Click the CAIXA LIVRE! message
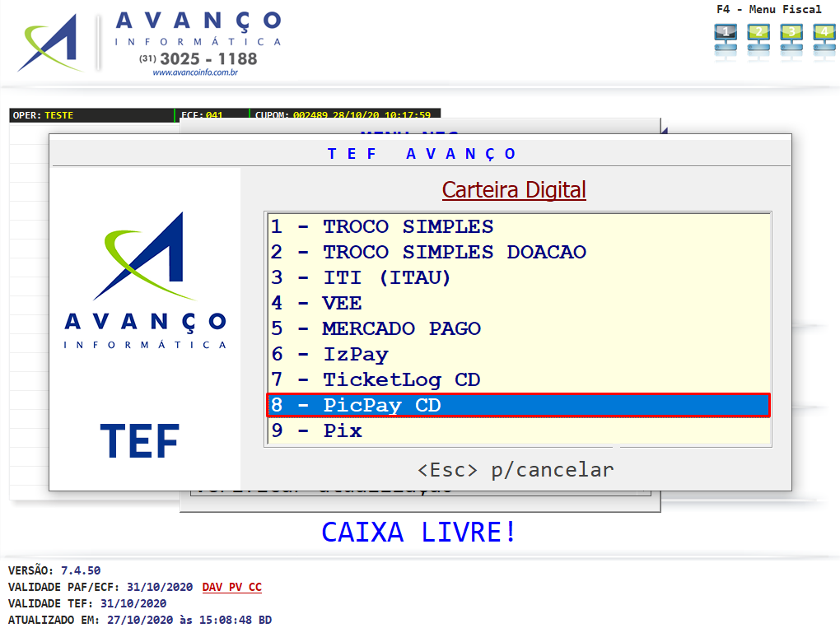Image resolution: width=840 pixels, height=628 pixels. (x=418, y=533)
